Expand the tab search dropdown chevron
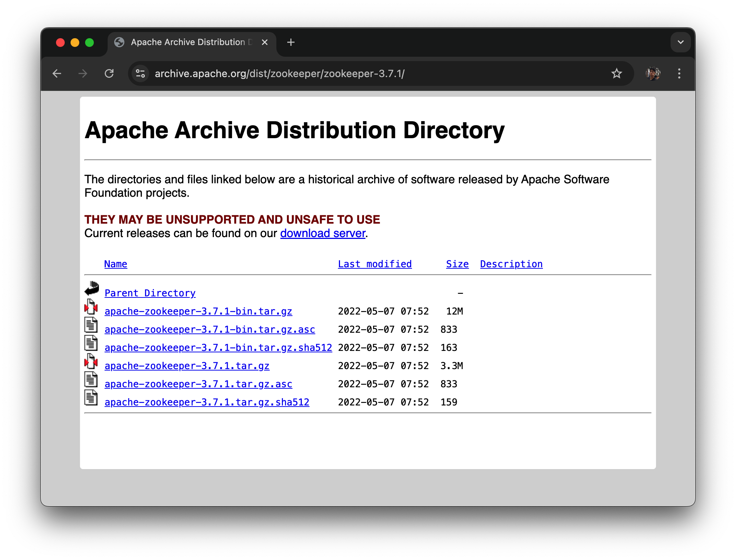The width and height of the screenshot is (736, 560). coord(680,43)
